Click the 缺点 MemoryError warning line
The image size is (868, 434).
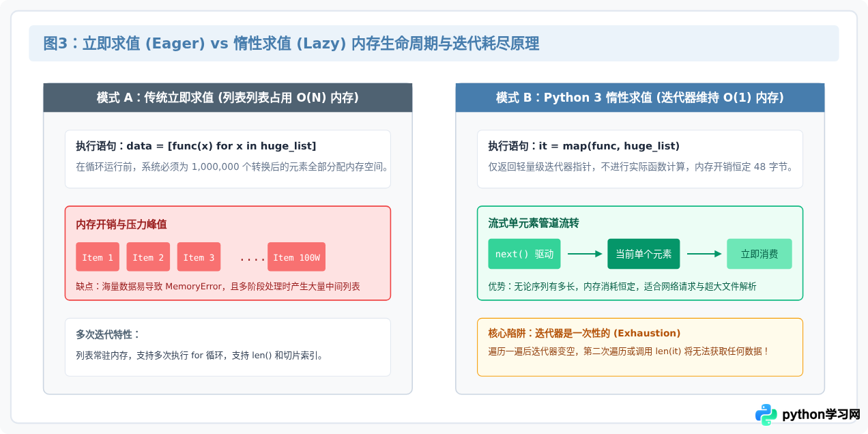(218, 287)
